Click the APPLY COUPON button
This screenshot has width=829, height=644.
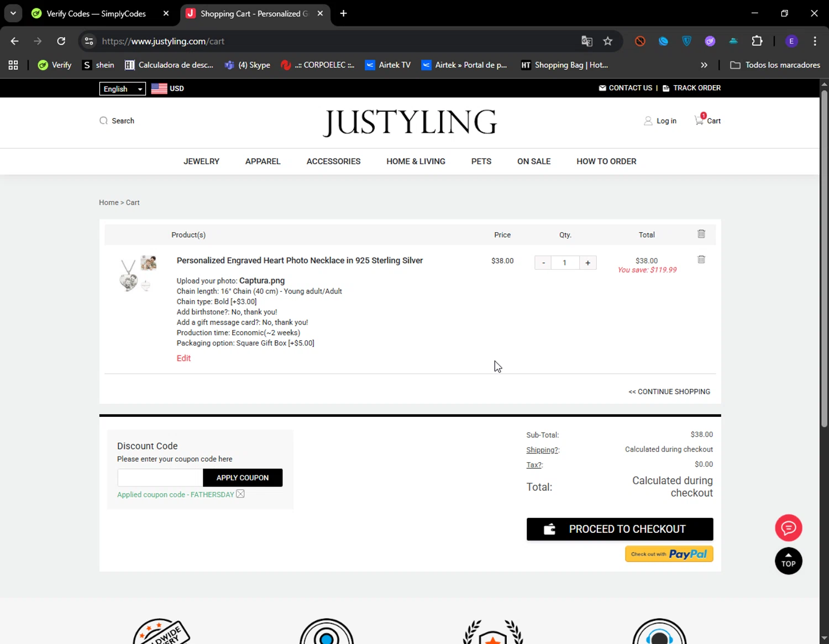[243, 478]
